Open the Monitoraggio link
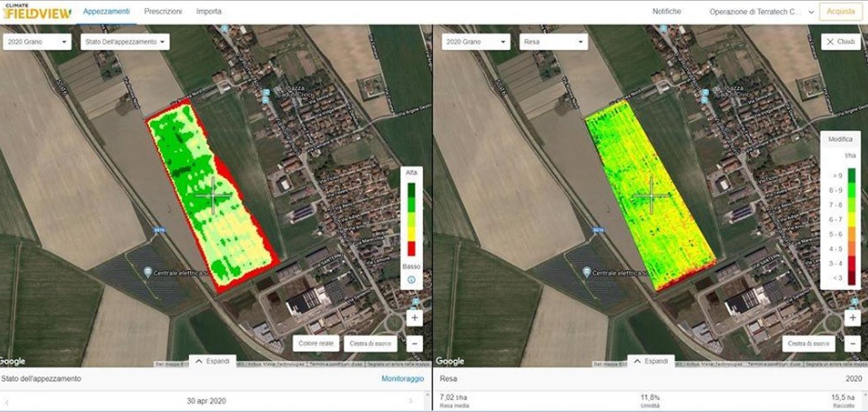The height and width of the screenshot is (412, 868). [402, 379]
